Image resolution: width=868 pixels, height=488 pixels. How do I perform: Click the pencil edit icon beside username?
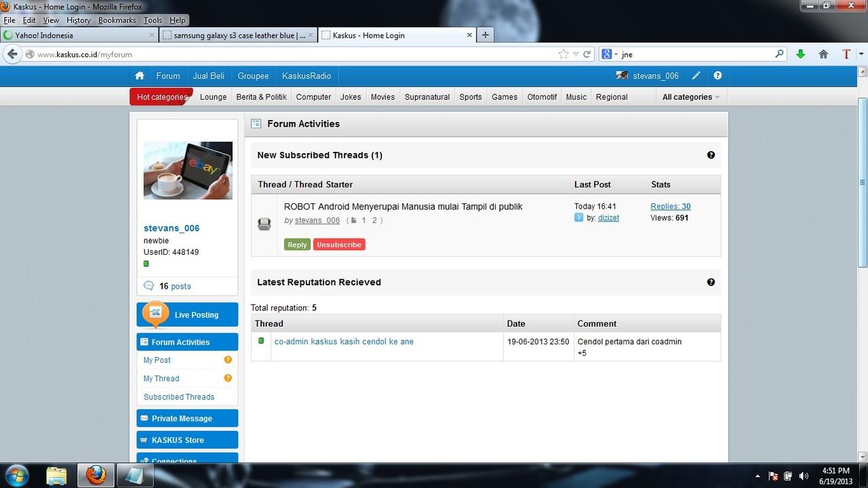[x=696, y=76]
